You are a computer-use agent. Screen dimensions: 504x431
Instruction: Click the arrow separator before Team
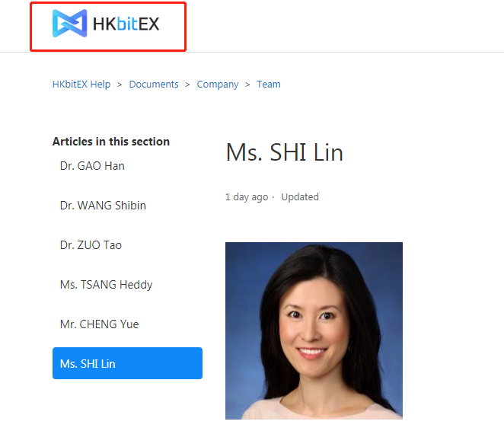[x=247, y=85]
